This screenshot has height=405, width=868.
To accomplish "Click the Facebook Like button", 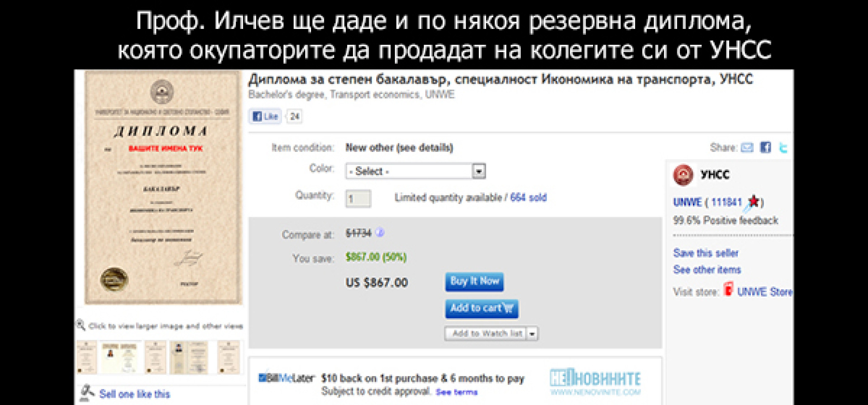I will click(265, 117).
